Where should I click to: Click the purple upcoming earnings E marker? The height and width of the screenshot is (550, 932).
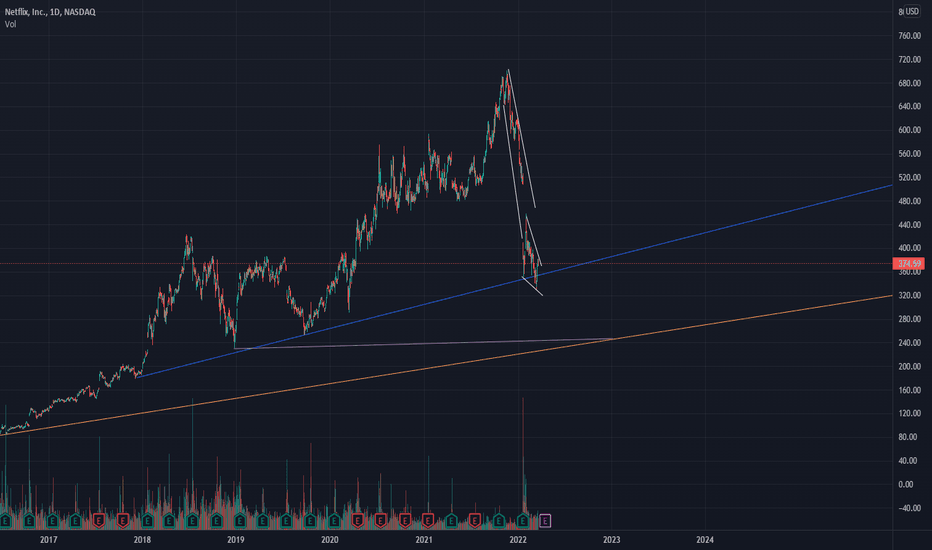545,521
